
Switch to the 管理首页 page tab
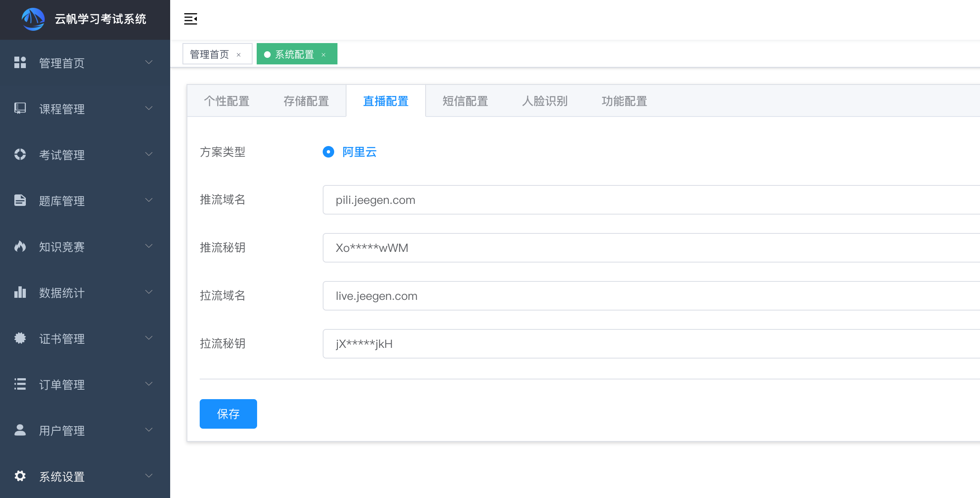coord(217,54)
